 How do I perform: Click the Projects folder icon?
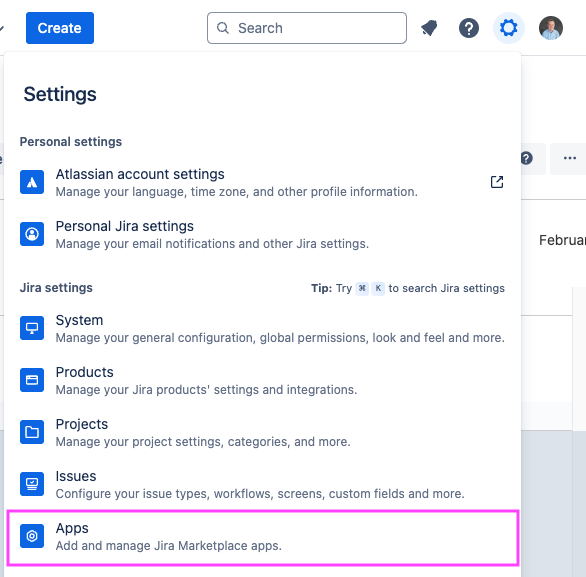[32, 432]
